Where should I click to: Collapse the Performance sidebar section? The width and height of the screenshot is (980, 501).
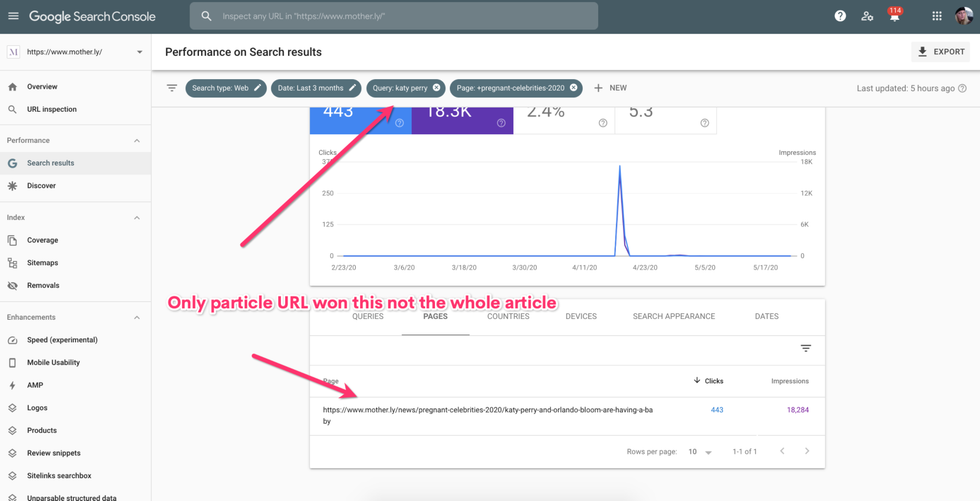(137, 141)
